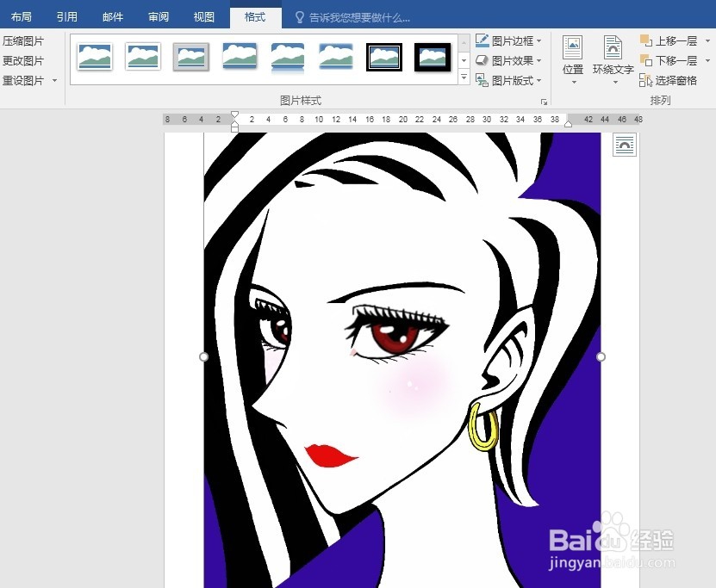Click the 上移一层 icon

646,40
